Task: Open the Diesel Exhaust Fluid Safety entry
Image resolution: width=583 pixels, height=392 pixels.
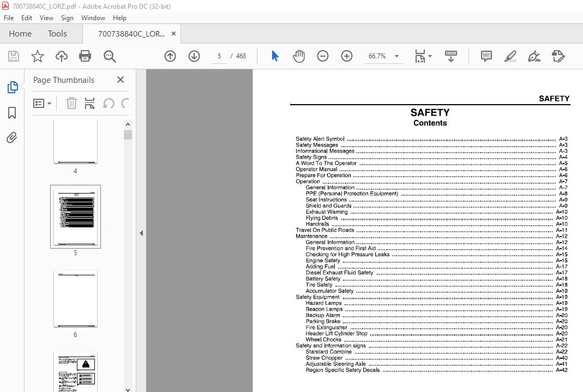Action: click(x=436, y=273)
